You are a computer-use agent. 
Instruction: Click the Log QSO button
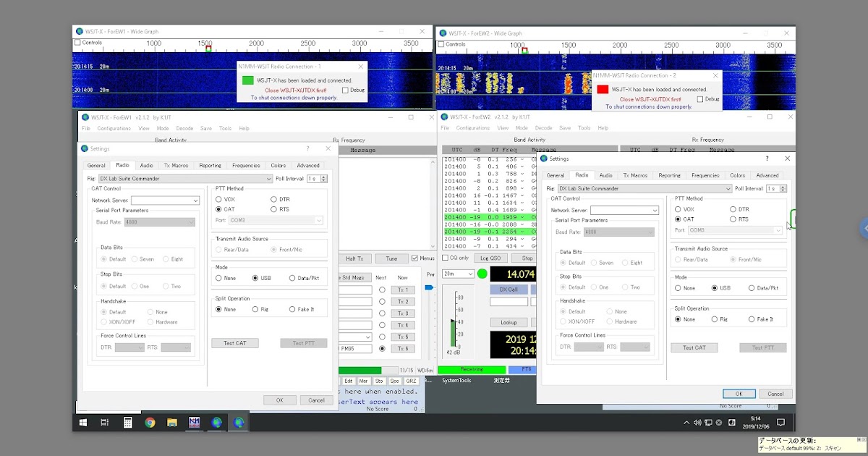(490, 258)
